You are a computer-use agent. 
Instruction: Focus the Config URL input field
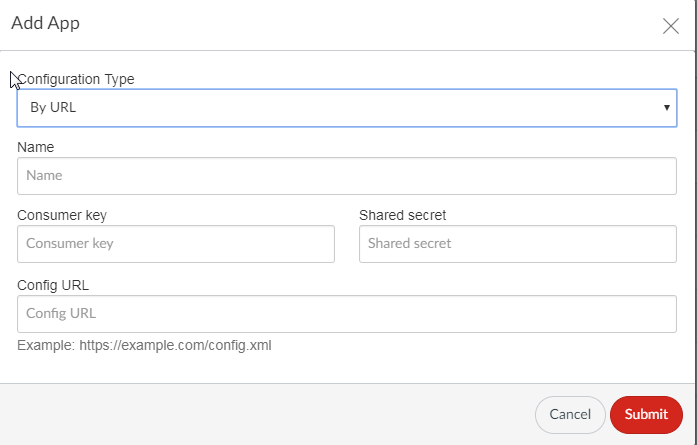coord(346,313)
